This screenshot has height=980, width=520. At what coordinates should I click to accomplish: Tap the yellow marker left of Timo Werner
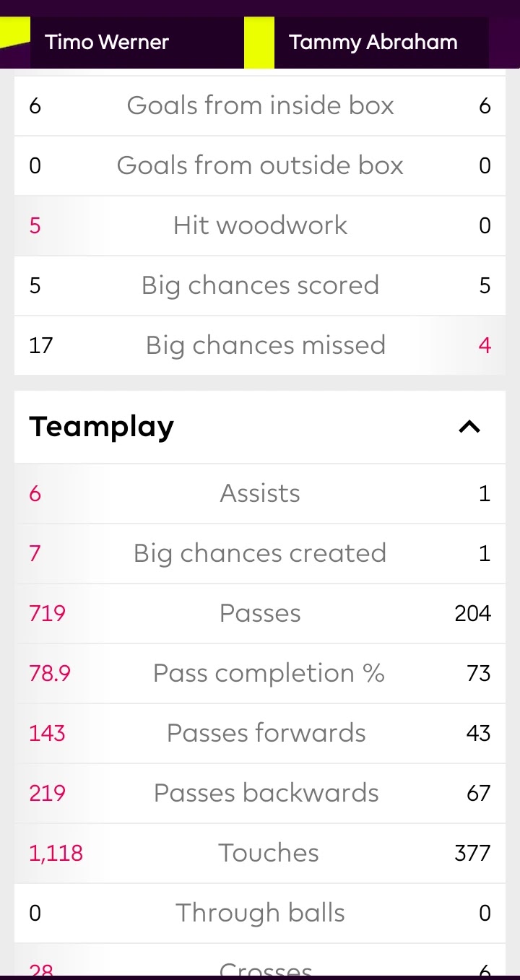pos(14,33)
